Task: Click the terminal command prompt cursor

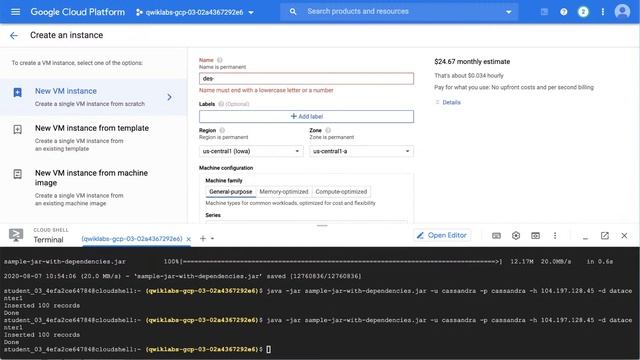Action: (269, 349)
